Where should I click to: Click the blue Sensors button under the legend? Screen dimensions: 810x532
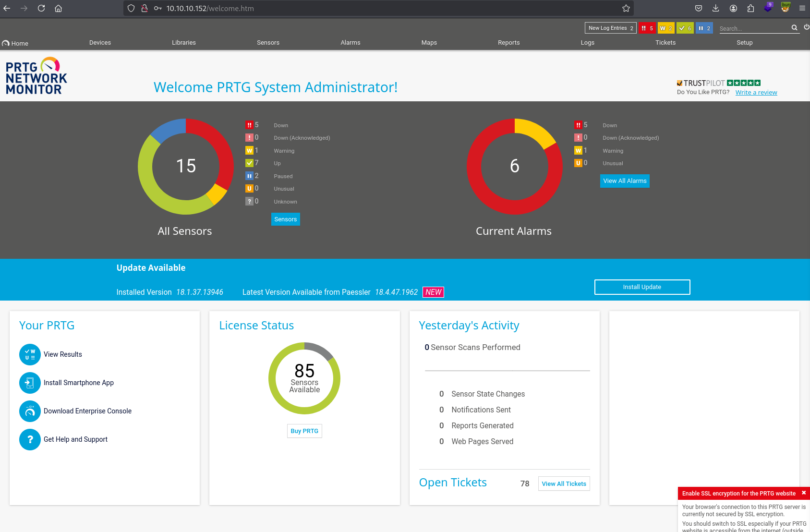pos(286,219)
